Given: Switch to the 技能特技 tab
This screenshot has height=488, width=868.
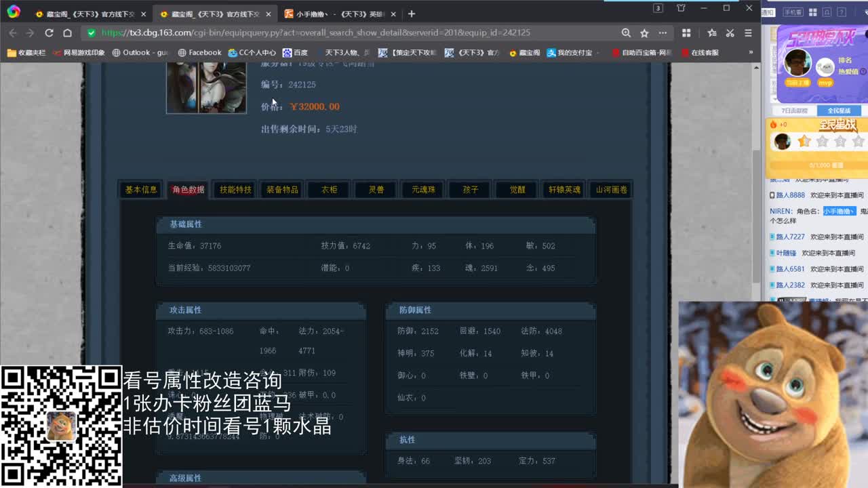Looking at the screenshot, I should coord(235,190).
